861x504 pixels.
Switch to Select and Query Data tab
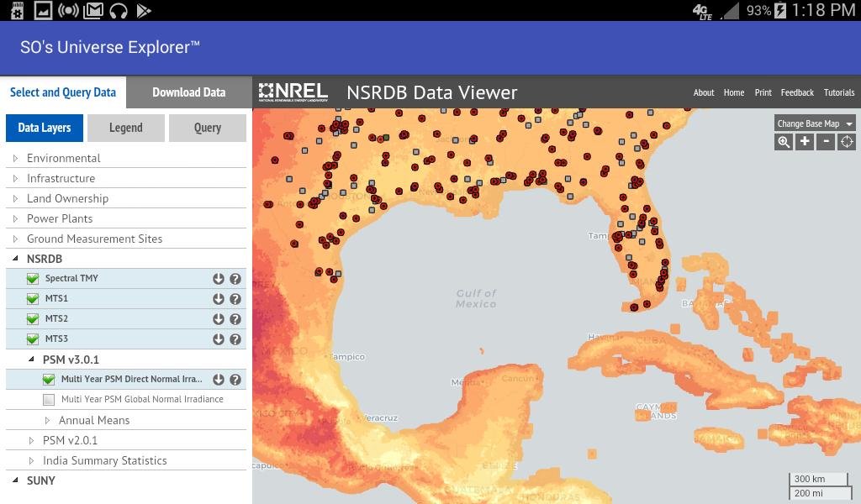pos(62,92)
